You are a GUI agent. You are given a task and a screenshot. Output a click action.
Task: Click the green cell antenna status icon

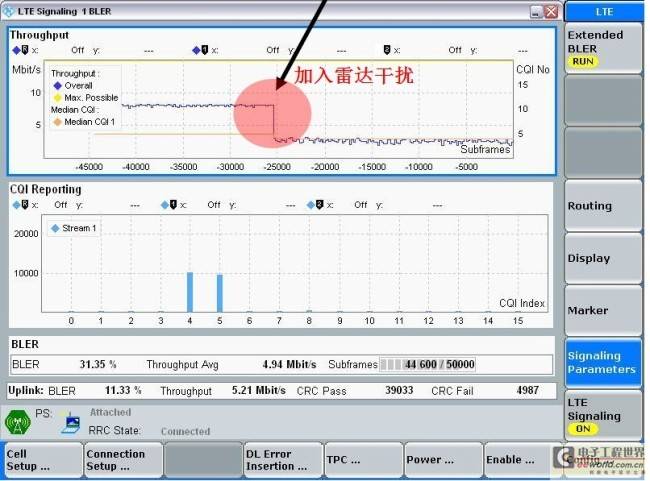click(17, 423)
